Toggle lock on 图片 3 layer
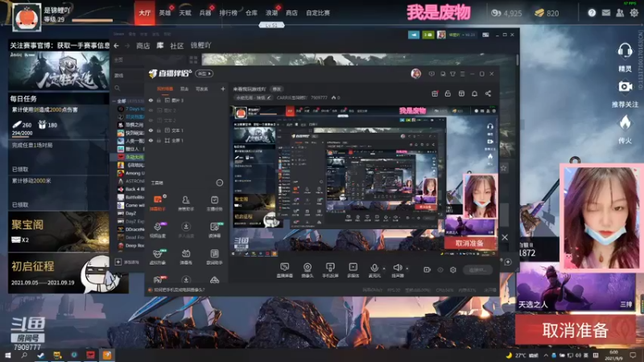Image resolution: width=644 pixels, height=362 pixels. click(159, 100)
